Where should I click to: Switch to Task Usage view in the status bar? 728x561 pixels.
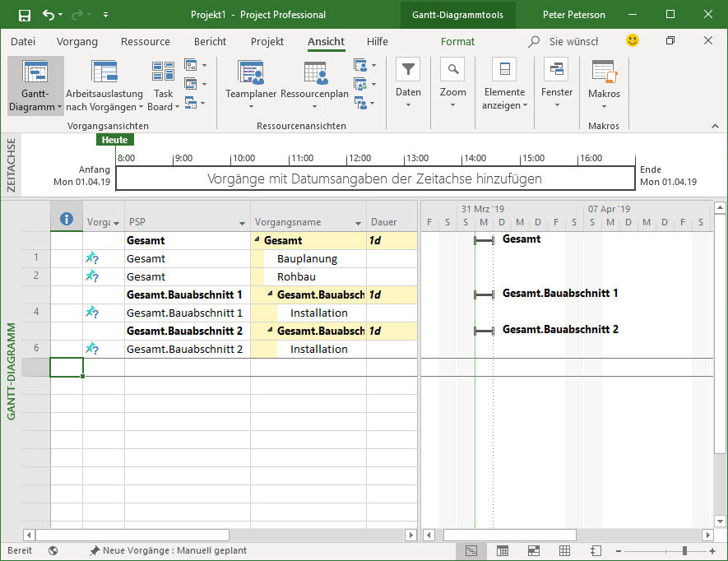[503, 551]
